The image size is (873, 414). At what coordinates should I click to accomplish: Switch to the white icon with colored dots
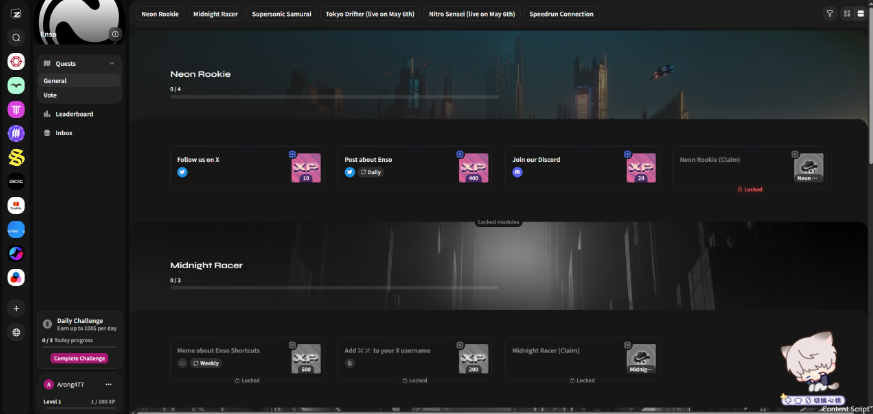click(x=16, y=277)
